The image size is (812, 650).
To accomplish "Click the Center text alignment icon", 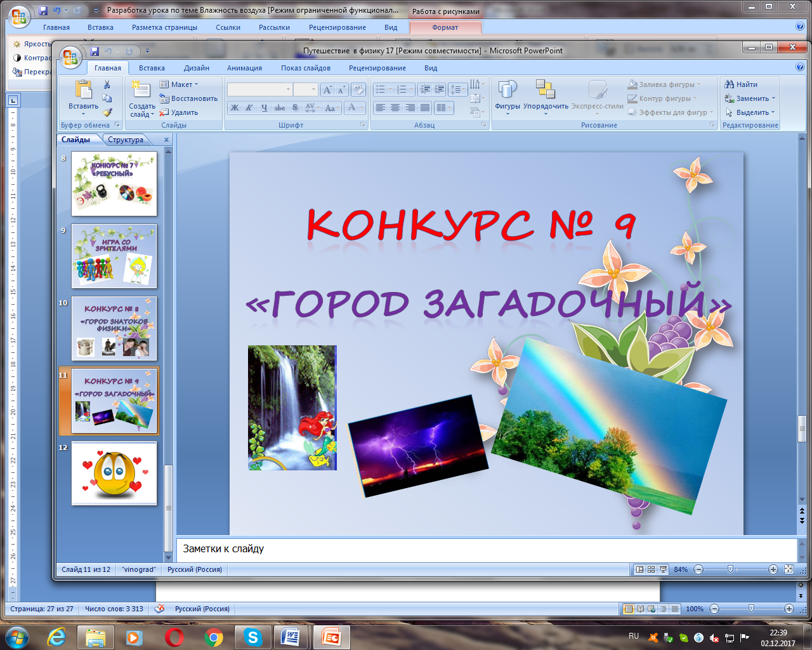I will point(395,107).
